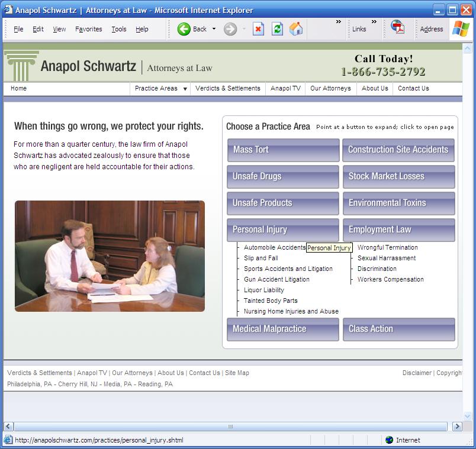This screenshot has width=476, height=449.
Task: Open the File menu
Action: point(18,29)
